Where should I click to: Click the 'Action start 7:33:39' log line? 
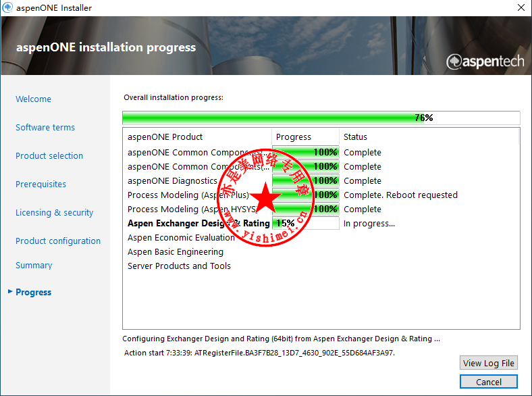coord(259,353)
